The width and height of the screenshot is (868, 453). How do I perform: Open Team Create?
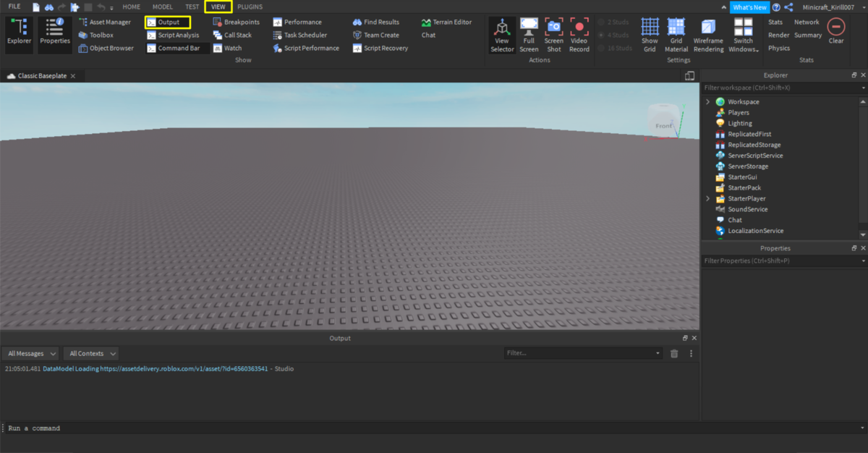[x=375, y=35]
